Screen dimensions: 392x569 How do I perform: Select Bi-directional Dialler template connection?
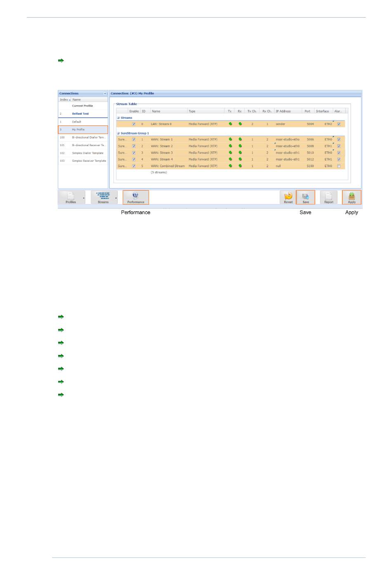pyautogui.click(x=83, y=137)
